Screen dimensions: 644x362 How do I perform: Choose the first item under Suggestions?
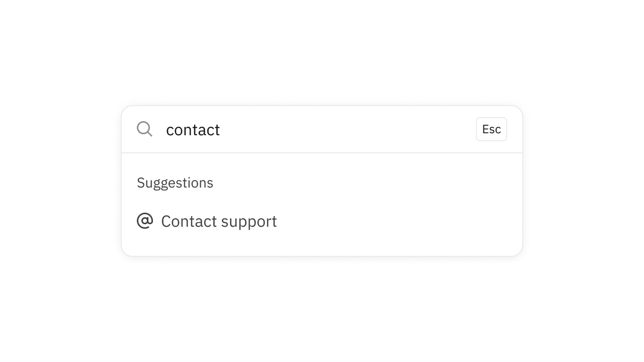coord(219,221)
